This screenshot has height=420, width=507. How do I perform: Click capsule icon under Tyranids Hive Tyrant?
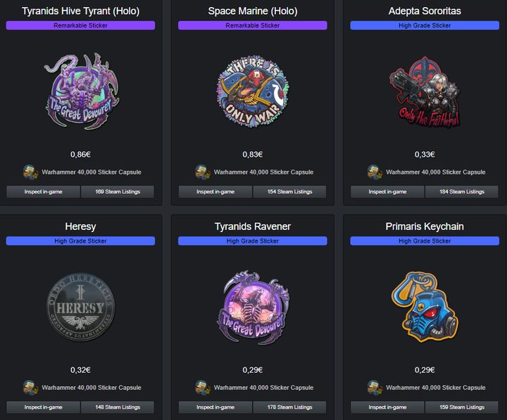tap(30, 172)
